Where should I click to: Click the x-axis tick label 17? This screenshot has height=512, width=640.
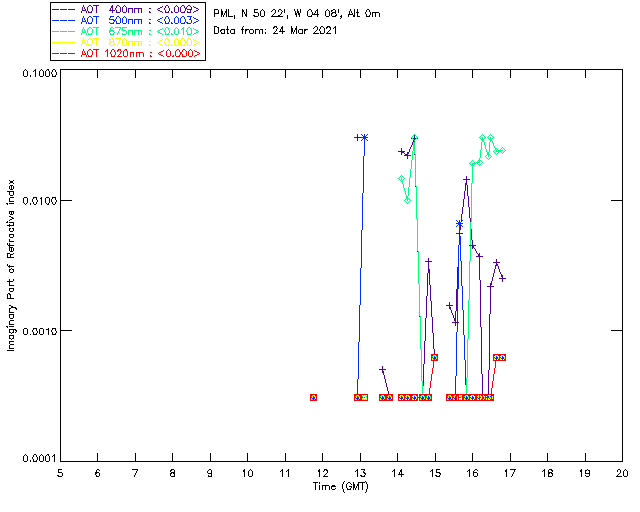510,473
